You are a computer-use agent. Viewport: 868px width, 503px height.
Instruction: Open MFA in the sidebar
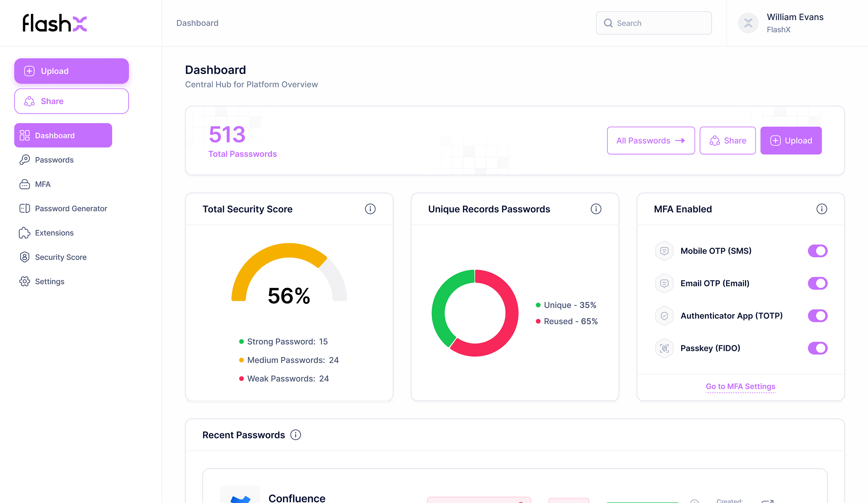pos(43,184)
